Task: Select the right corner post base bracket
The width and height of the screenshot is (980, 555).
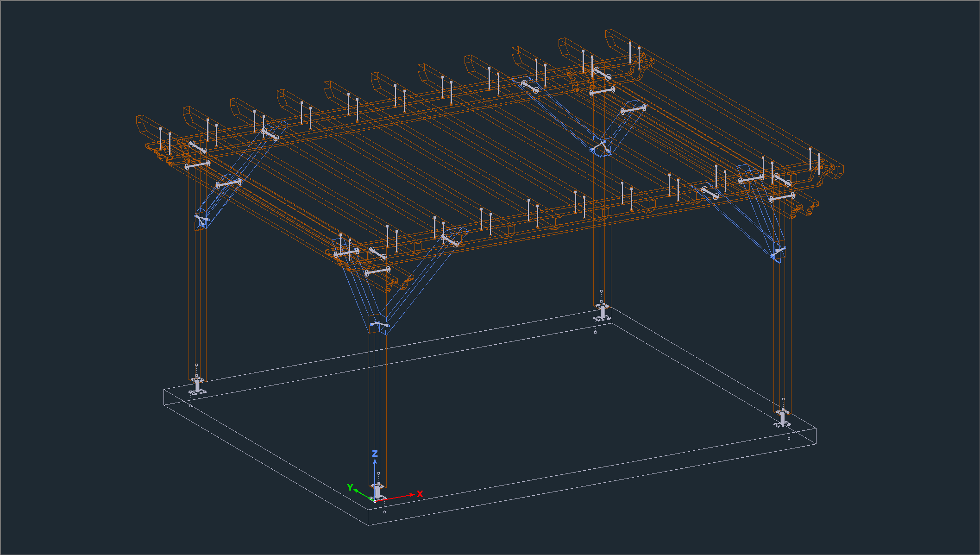Action: click(783, 418)
